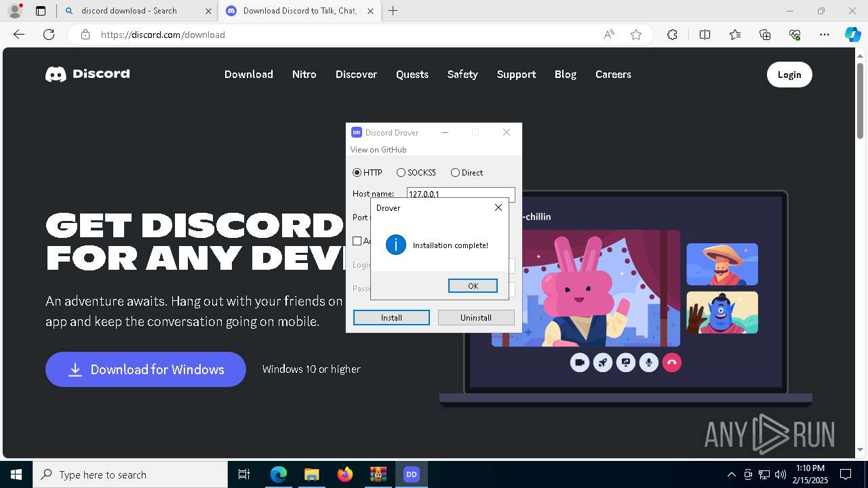Open Copilot sidebar icon

pyautogui.click(x=852, y=35)
